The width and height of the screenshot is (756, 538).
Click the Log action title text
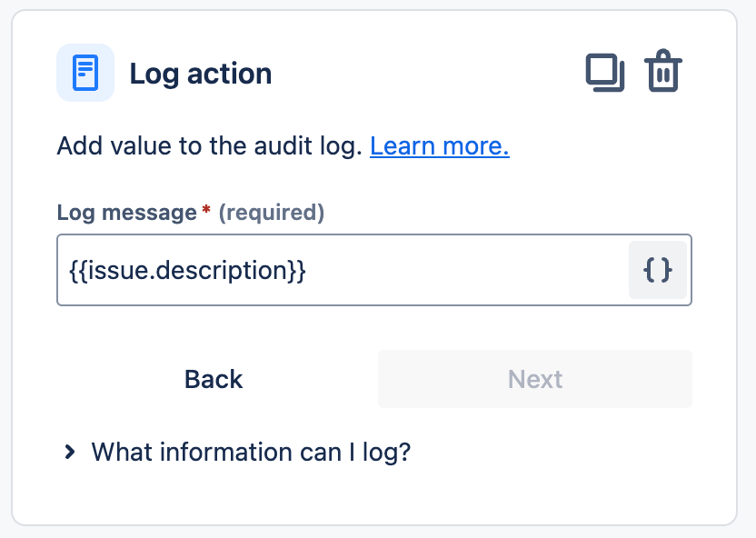[x=201, y=74]
